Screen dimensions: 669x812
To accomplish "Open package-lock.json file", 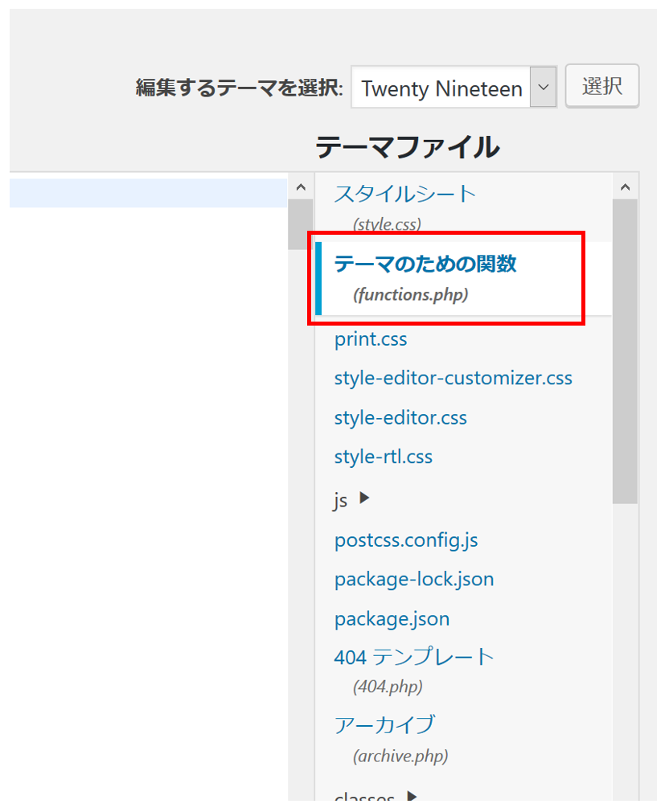I will coord(413,579).
